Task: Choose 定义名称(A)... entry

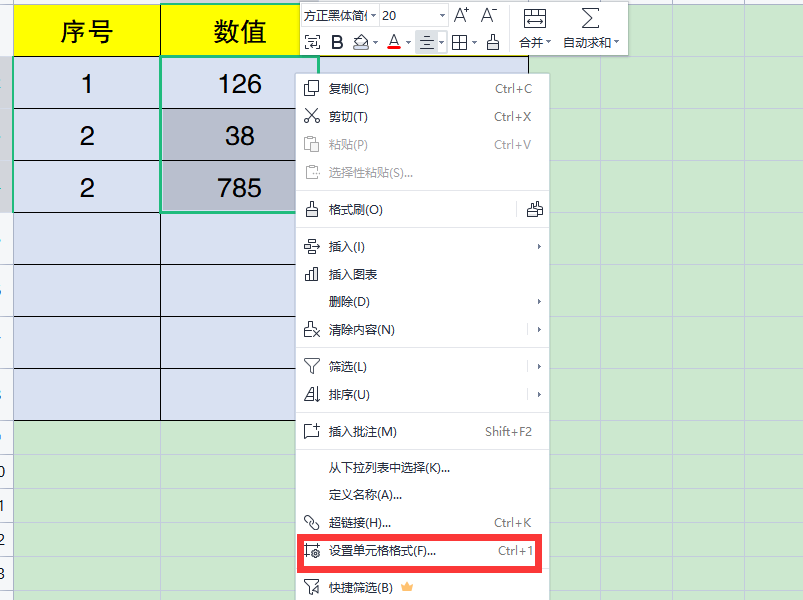Action: tap(422, 495)
